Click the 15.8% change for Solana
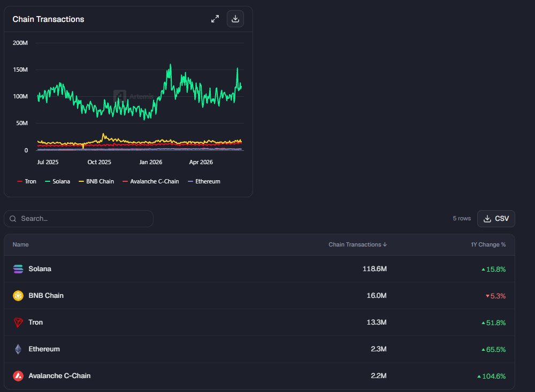This screenshot has width=535, height=392. coord(493,269)
